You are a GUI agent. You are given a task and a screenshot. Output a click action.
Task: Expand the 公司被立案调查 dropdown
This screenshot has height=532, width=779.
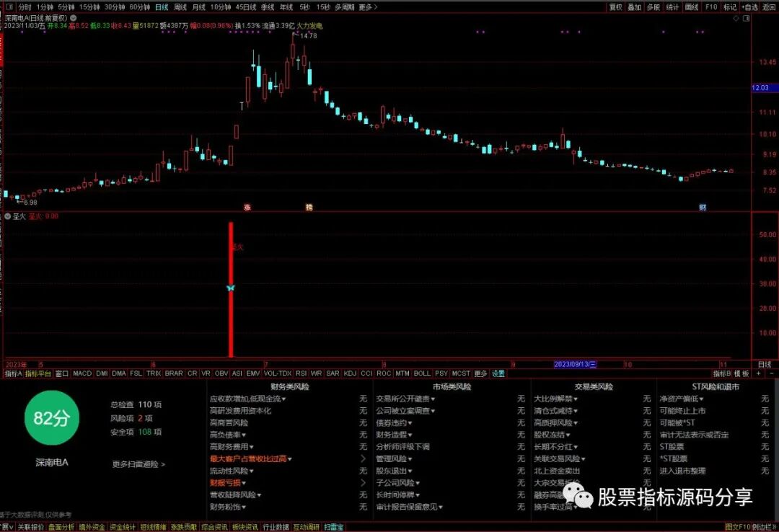tap(405, 411)
